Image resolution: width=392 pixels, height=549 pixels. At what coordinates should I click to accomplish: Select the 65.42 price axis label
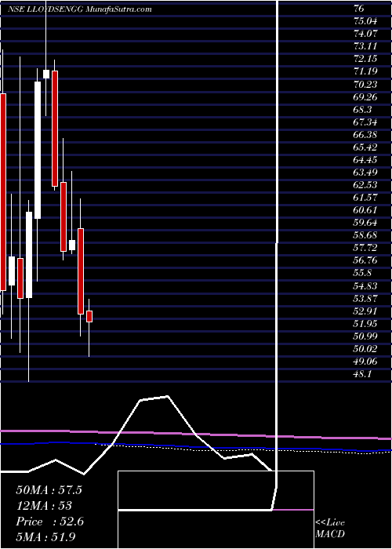pyautogui.click(x=365, y=147)
